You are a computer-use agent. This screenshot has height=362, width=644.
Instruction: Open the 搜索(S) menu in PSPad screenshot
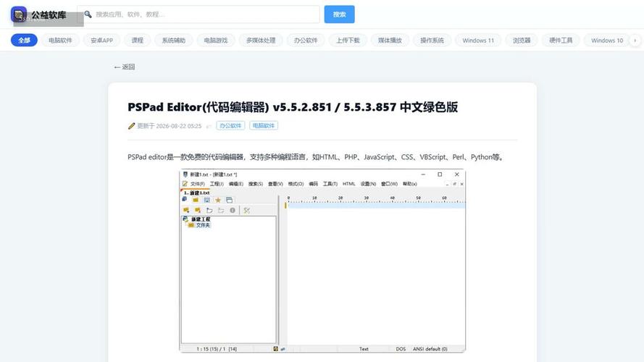(x=256, y=184)
